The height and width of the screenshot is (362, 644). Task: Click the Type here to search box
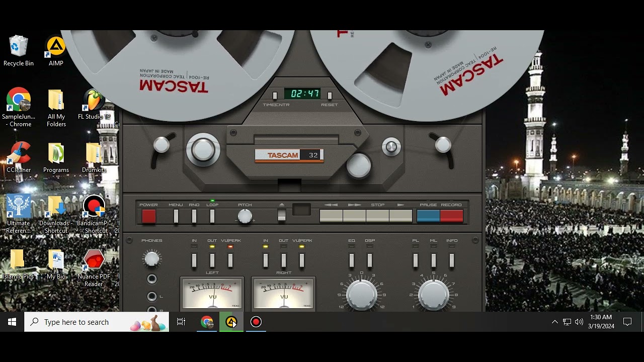click(x=97, y=322)
